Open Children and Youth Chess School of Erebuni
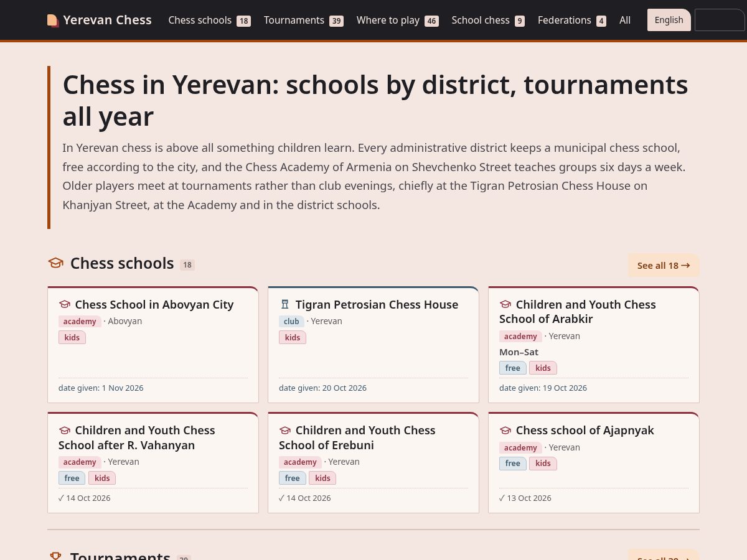Screen dimensions: 747x560 [357, 437]
